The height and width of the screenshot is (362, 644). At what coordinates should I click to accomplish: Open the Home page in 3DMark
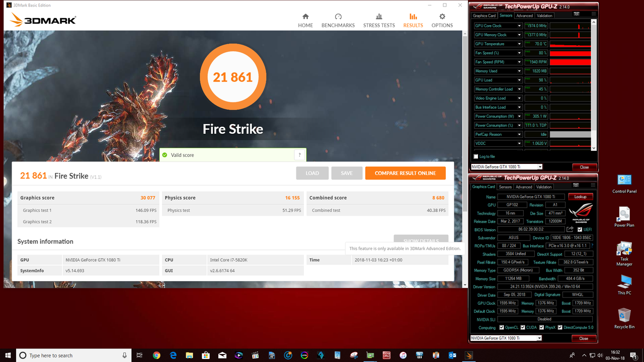click(x=305, y=20)
